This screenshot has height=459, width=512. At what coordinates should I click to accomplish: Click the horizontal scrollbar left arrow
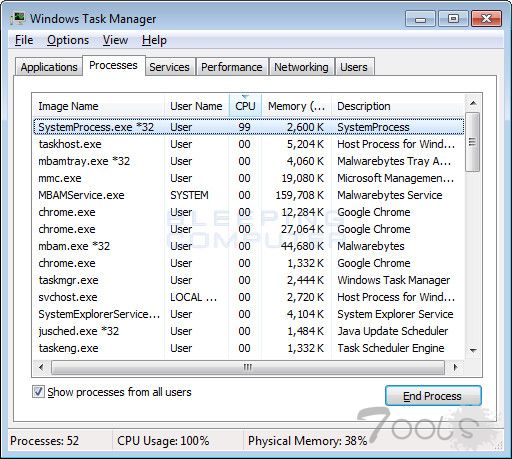click(x=41, y=367)
